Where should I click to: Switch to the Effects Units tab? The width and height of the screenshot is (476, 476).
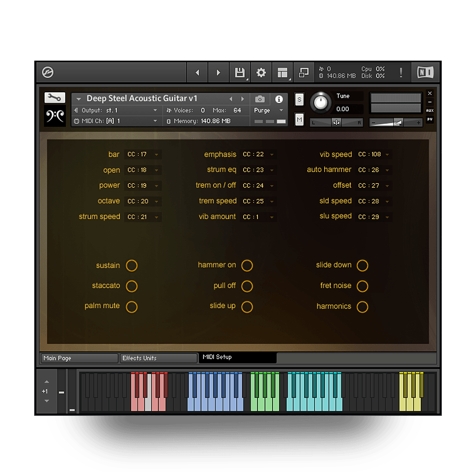(x=158, y=358)
